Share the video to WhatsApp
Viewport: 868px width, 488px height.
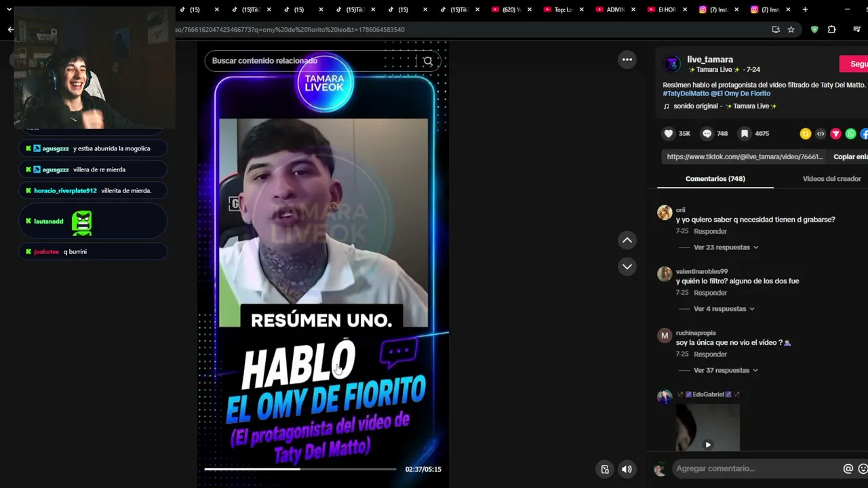click(x=850, y=134)
